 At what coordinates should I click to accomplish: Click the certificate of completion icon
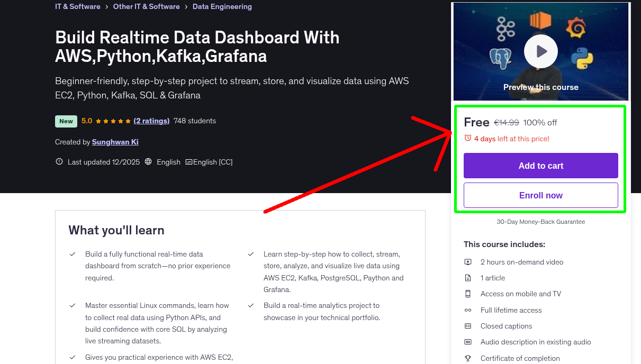point(468,358)
